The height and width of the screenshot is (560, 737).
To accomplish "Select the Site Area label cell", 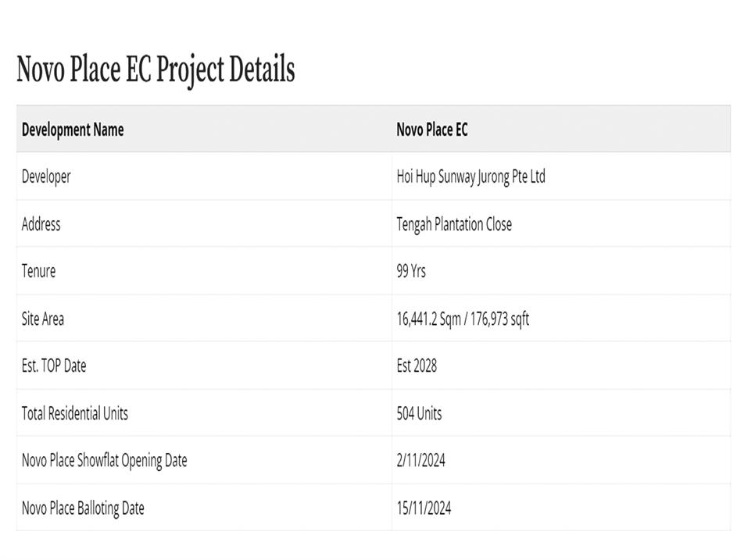I will pyautogui.click(x=43, y=319).
